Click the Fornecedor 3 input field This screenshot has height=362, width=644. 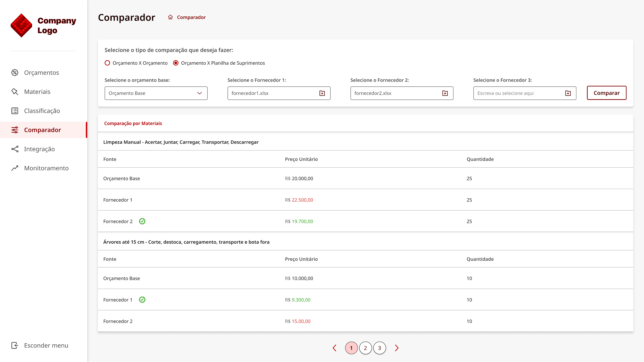(x=525, y=93)
